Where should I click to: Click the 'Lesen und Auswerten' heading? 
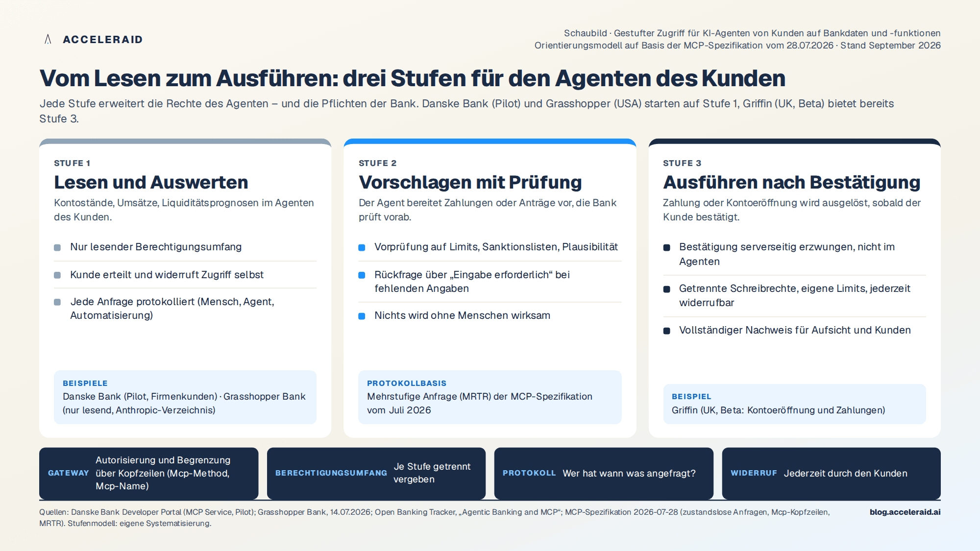point(151,182)
